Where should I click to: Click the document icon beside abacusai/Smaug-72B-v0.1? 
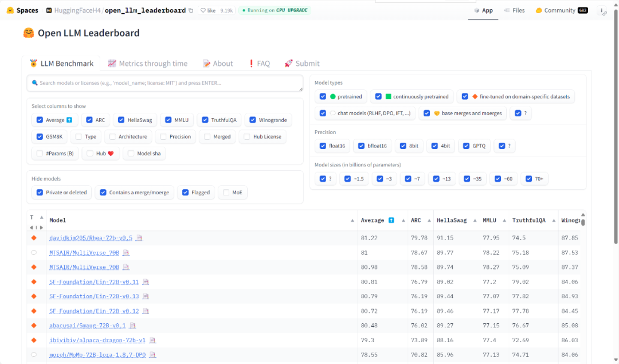click(x=132, y=326)
